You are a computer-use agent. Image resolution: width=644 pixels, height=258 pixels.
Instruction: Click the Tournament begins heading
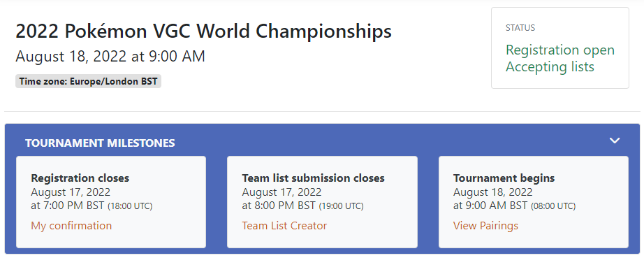(504, 178)
